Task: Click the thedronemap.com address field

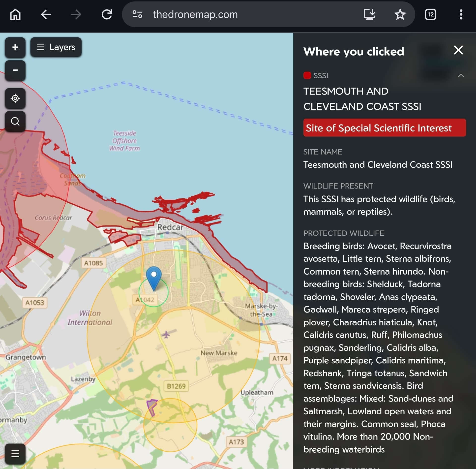Action: (195, 14)
